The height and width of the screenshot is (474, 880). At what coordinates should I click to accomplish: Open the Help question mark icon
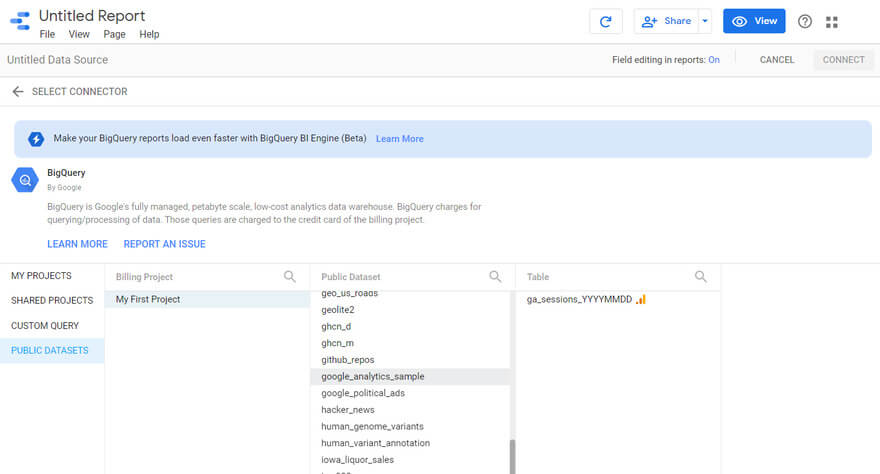coord(805,22)
